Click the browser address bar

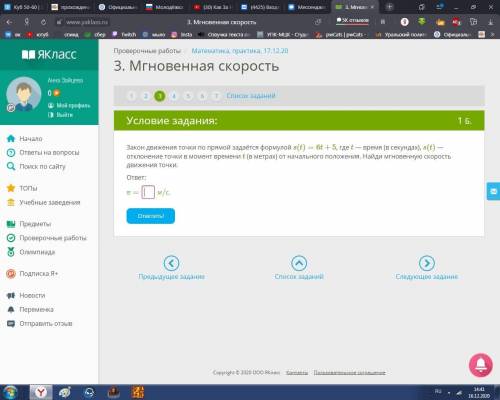pos(187,22)
